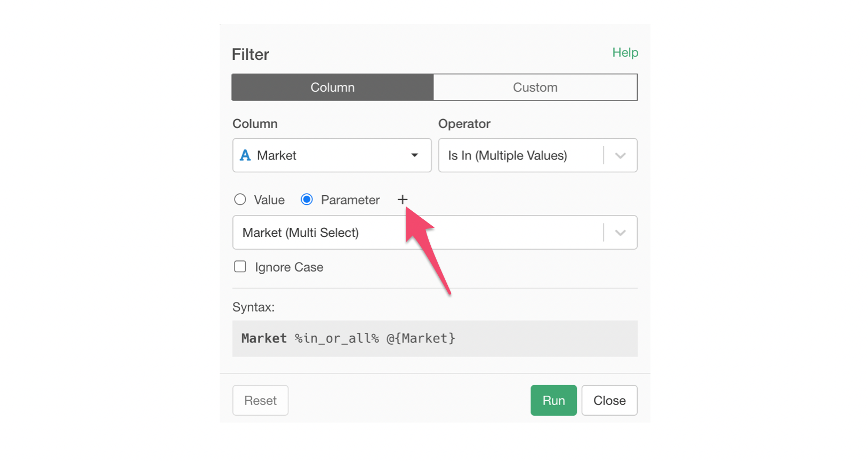Viewport: 868px width, 461px height.
Task: Click the plus icon to add parameter
Action: 403,200
